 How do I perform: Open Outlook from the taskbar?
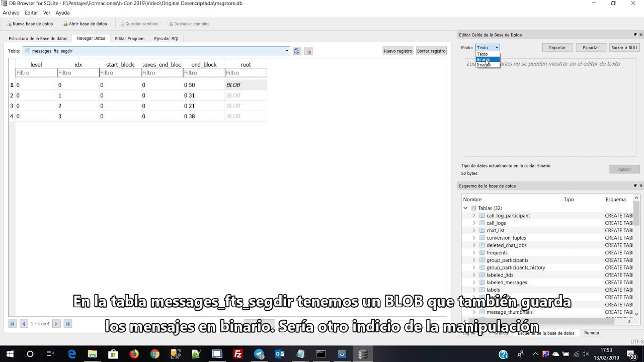280,354
